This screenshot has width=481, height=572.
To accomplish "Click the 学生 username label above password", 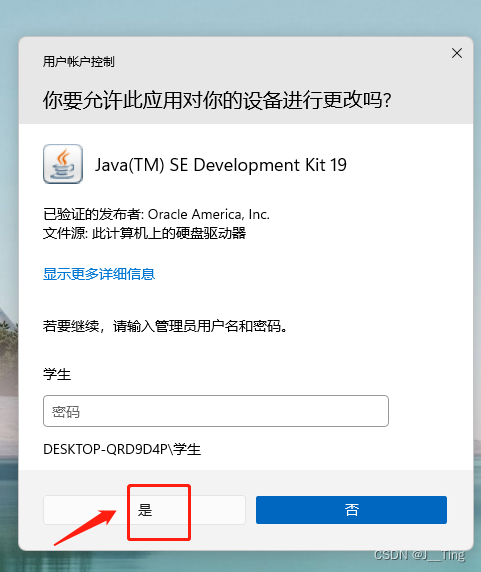I will pyautogui.click(x=57, y=374).
